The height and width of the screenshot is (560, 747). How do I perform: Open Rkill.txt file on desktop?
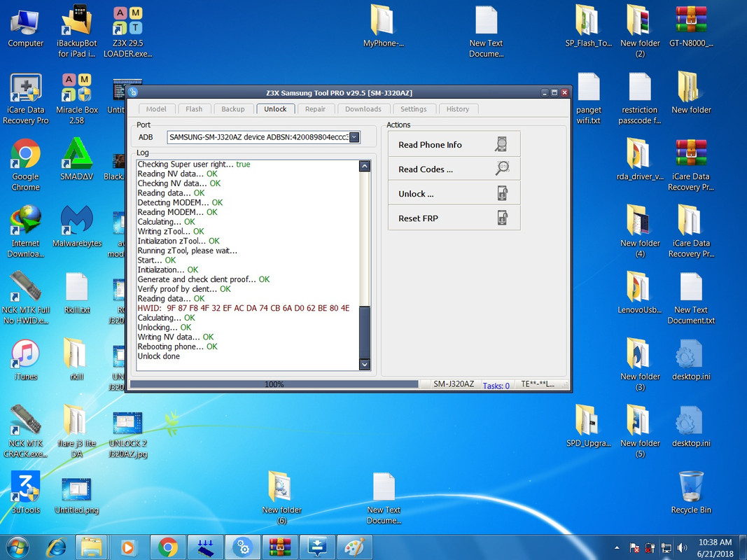click(x=77, y=293)
